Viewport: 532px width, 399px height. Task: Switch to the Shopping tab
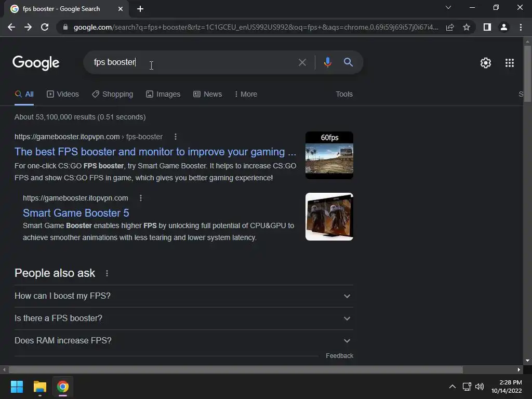(112, 94)
